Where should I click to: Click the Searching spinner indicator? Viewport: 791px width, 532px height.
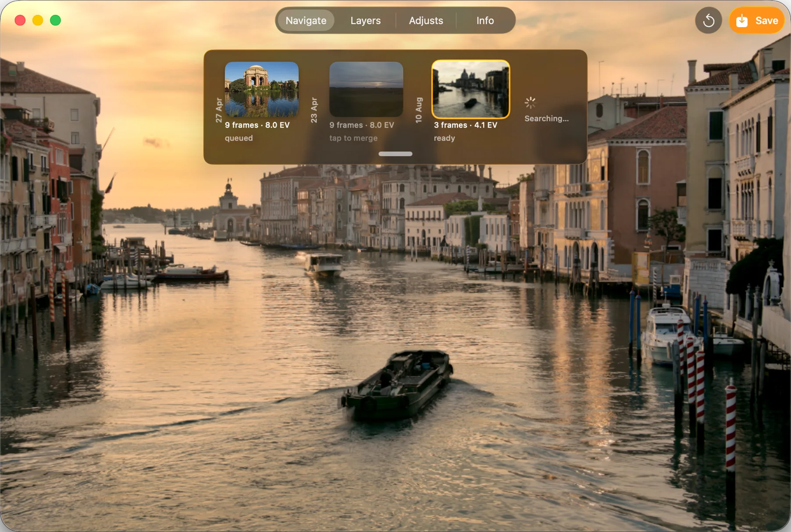[x=530, y=103]
